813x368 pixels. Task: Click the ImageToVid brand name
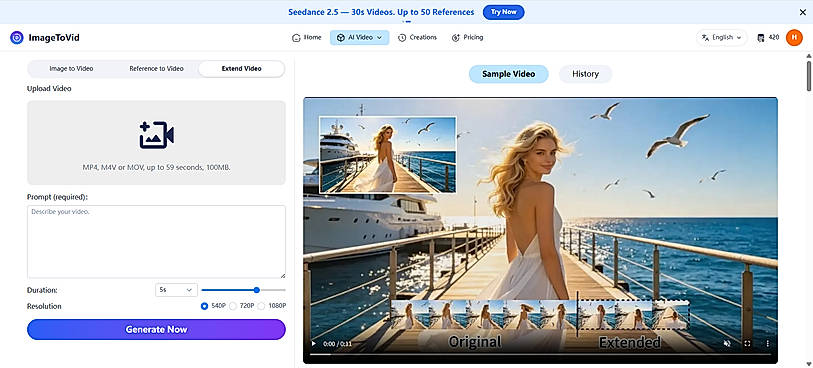click(x=54, y=37)
